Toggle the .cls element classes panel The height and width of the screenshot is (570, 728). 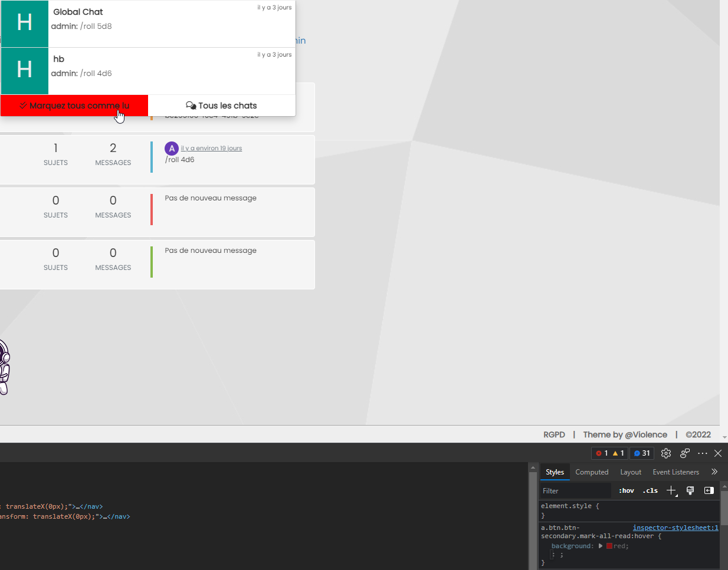coord(650,490)
